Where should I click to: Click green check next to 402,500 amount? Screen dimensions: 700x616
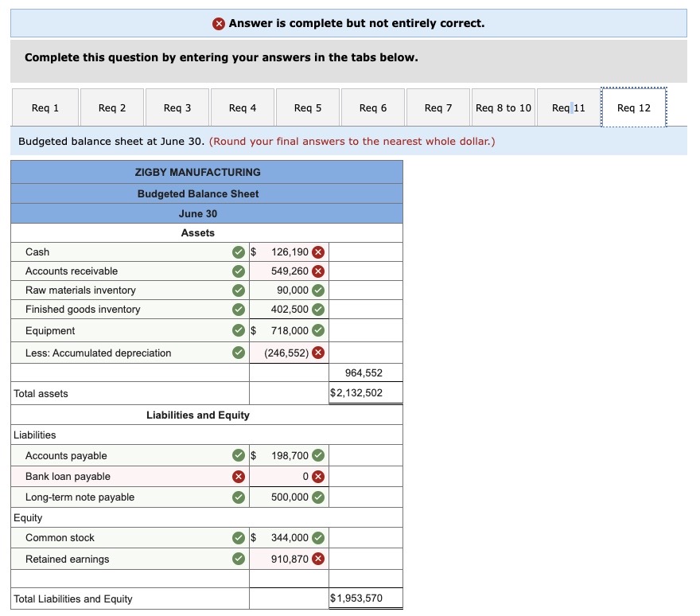(x=318, y=309)
